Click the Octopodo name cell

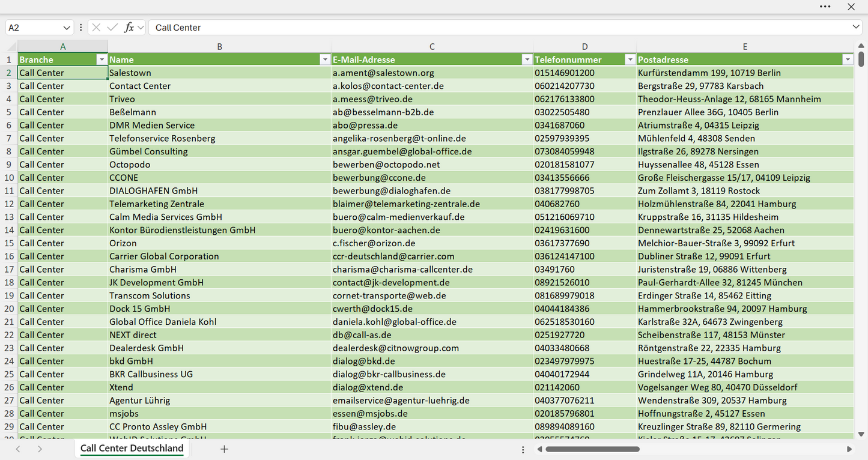(x=219, y=165)
